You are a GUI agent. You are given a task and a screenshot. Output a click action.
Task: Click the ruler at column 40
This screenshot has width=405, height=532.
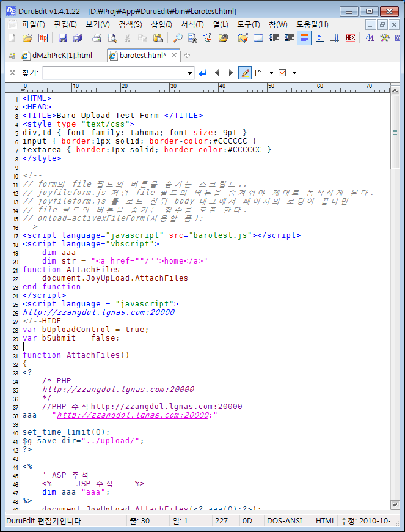[x=221, y=87]
